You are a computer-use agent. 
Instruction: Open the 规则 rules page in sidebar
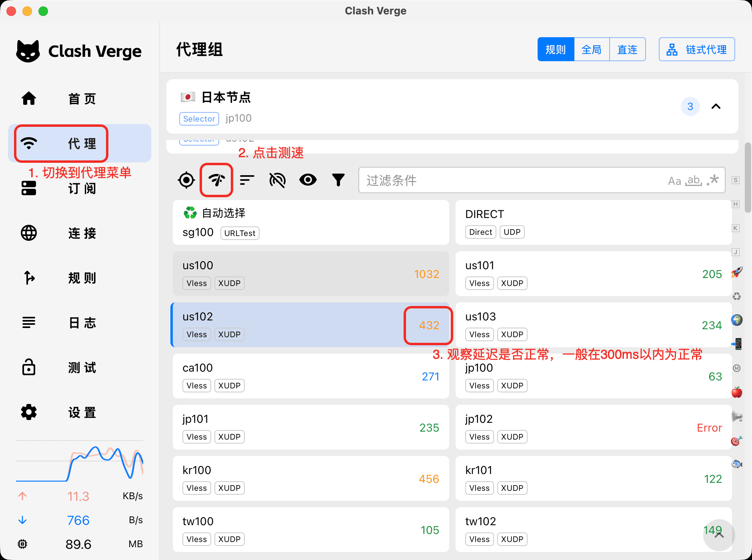click(x=79, y=278)
